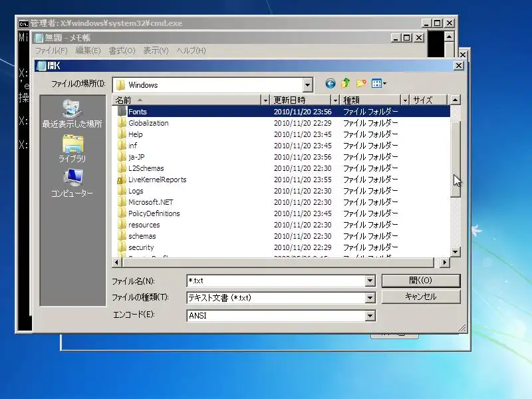The height and width of the screenshot is (399, 532).
Task: Click the file list vertical scrollbar thumb
Action: pos(456,159)
